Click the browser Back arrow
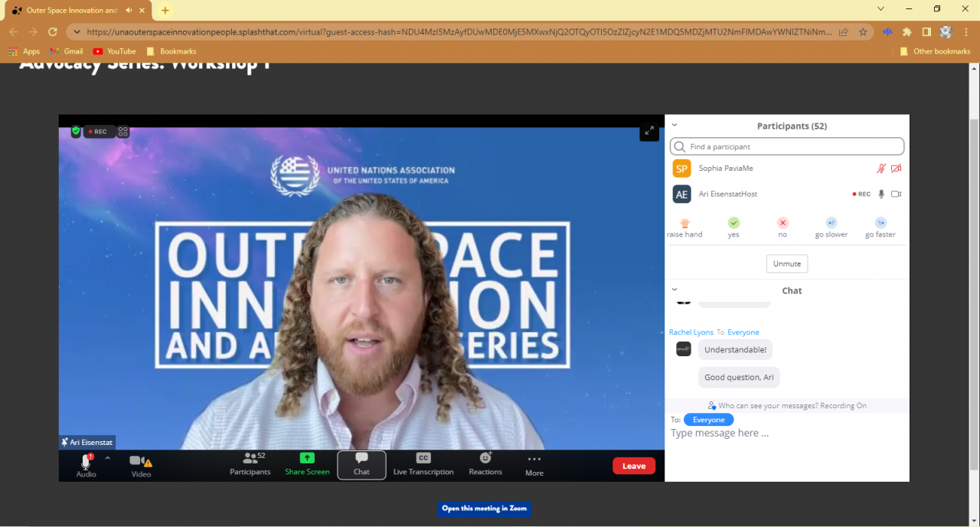 (14, 32)
